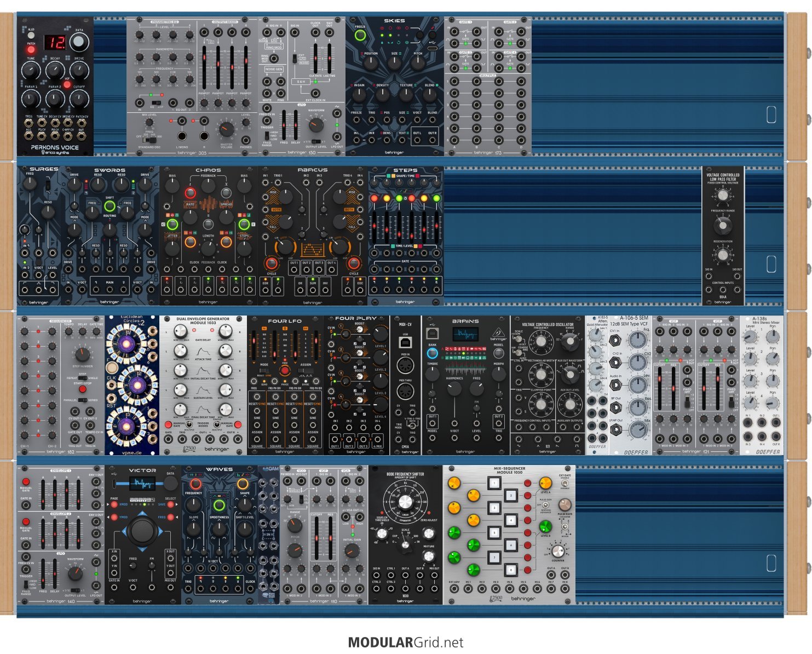Click the green FREEZE button on Skies
Screen dimensions: 812x654
(x=360, y=36)
